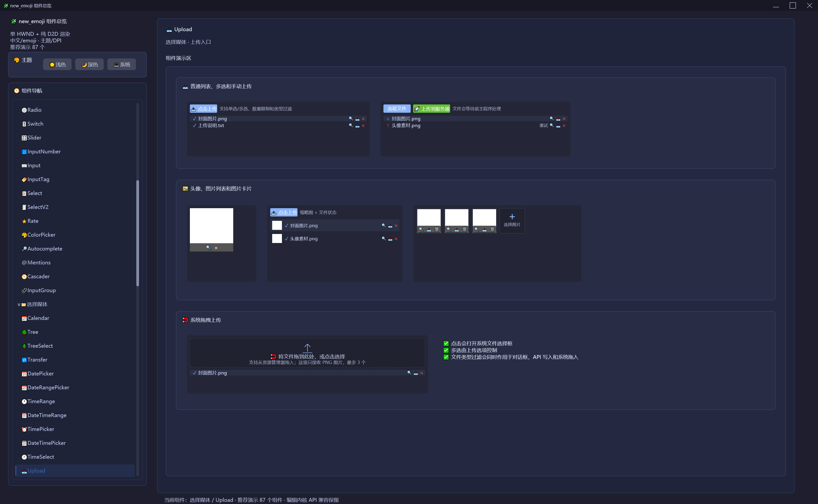Screen dimensions: 818x504
Task: Click the 将文件拖到此处 drop zone
Action: (x=307, y=353)
